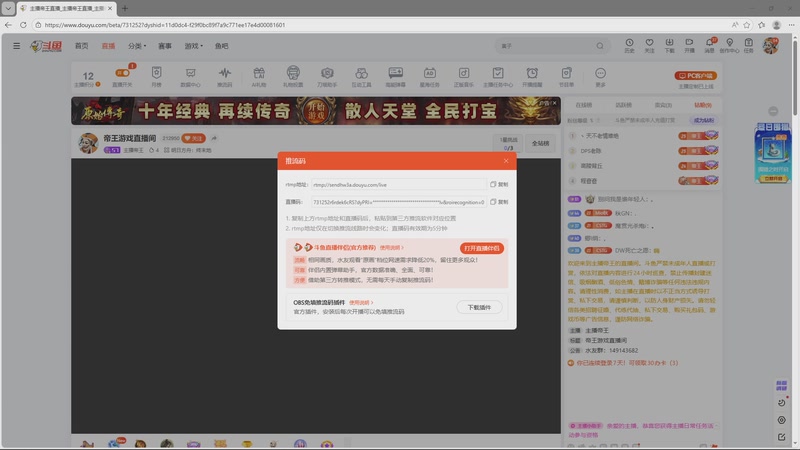Expand 游戏 navigation dropdown
This screenshot has width=800, height=450.
click(x=193, y=46)
